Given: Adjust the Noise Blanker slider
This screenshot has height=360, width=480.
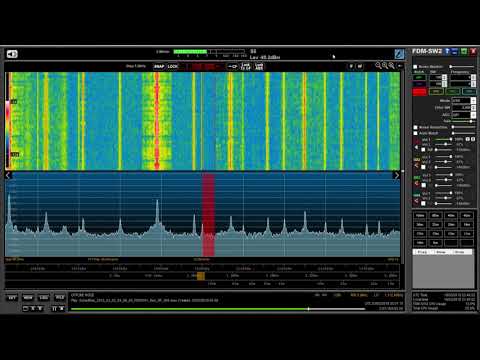Looking at the screenshot, I should 462,67.
